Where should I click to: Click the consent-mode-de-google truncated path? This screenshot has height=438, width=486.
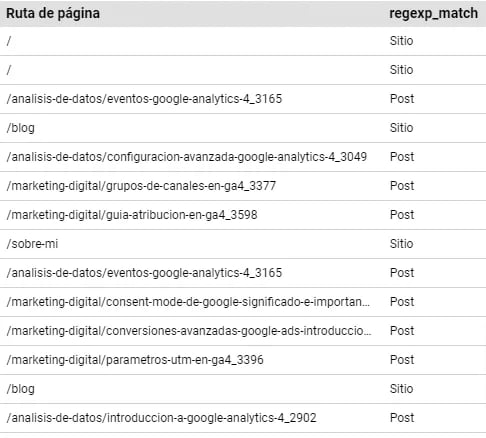pyautogui.click(x=188, y=302)
